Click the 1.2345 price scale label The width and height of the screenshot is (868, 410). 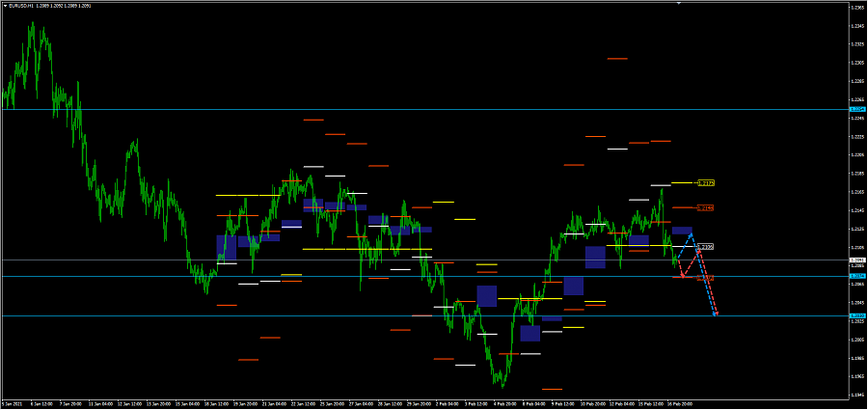[858, 26]
